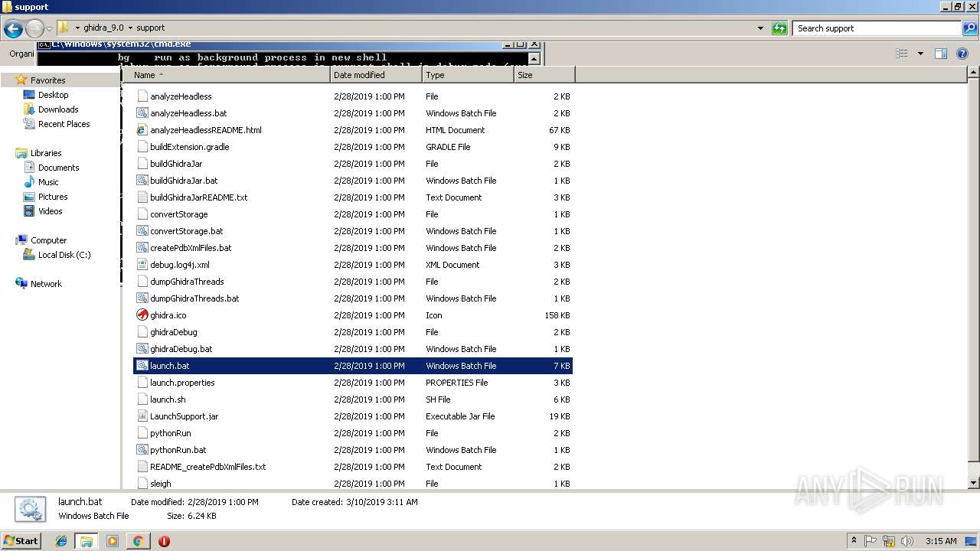Click the cmd.exe window scroll up arrow
980x551 pixels.
(534, 58)
